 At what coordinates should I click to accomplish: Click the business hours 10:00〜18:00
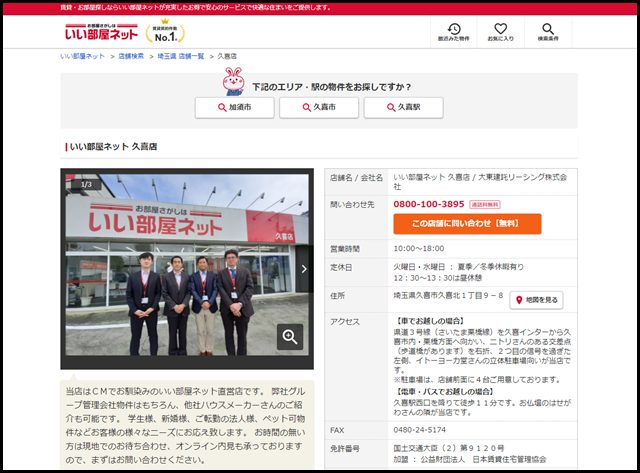(419, 249)
